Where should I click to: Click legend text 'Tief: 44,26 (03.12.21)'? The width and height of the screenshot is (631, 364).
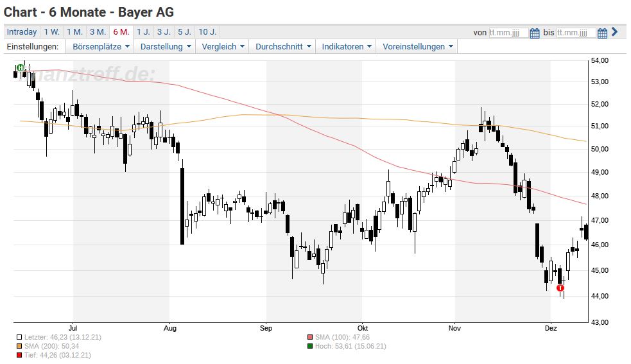tap(58, 355)
